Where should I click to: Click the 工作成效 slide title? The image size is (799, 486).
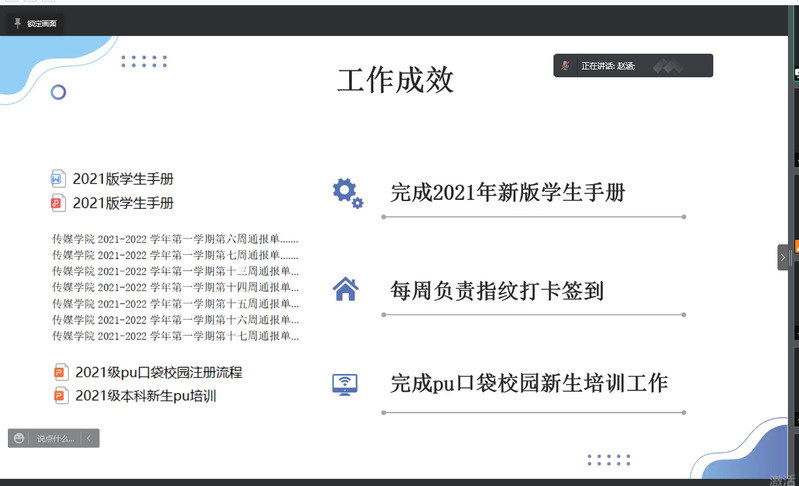[395, 81]
